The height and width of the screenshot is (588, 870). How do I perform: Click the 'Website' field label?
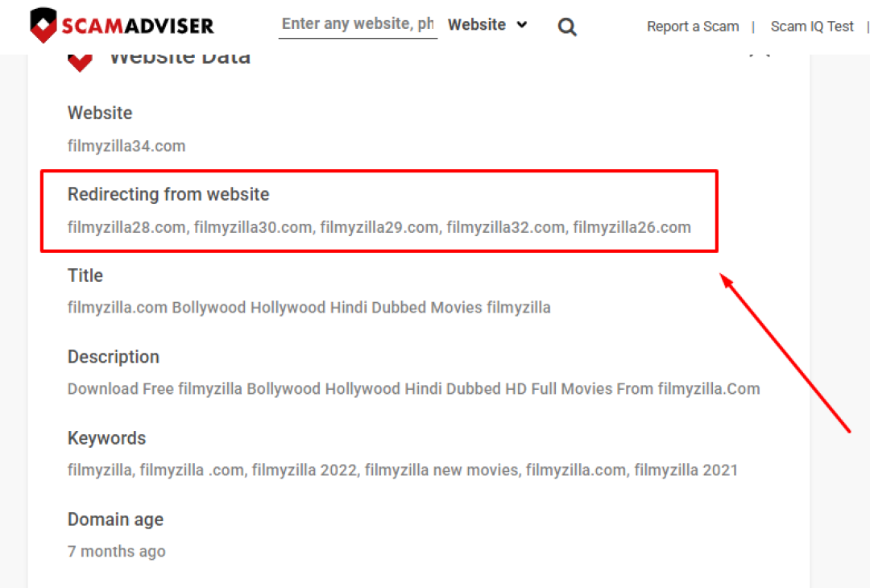(100, 113)
